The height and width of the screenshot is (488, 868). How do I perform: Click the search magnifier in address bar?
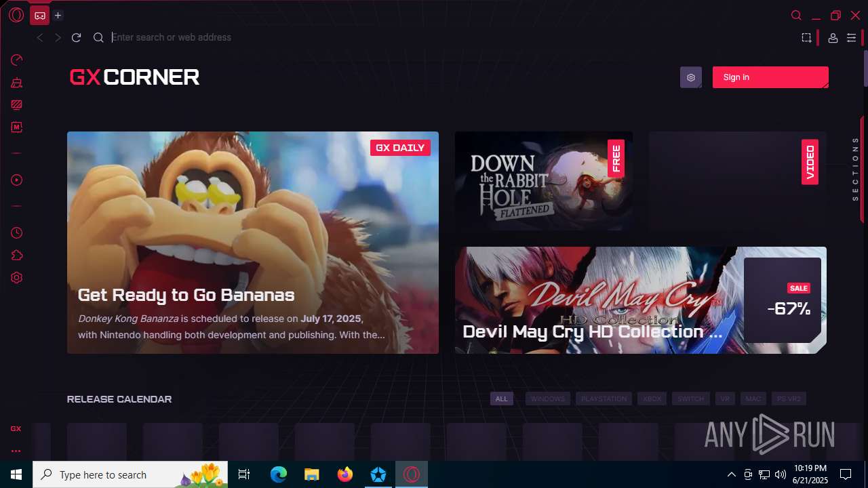(98, 38)
